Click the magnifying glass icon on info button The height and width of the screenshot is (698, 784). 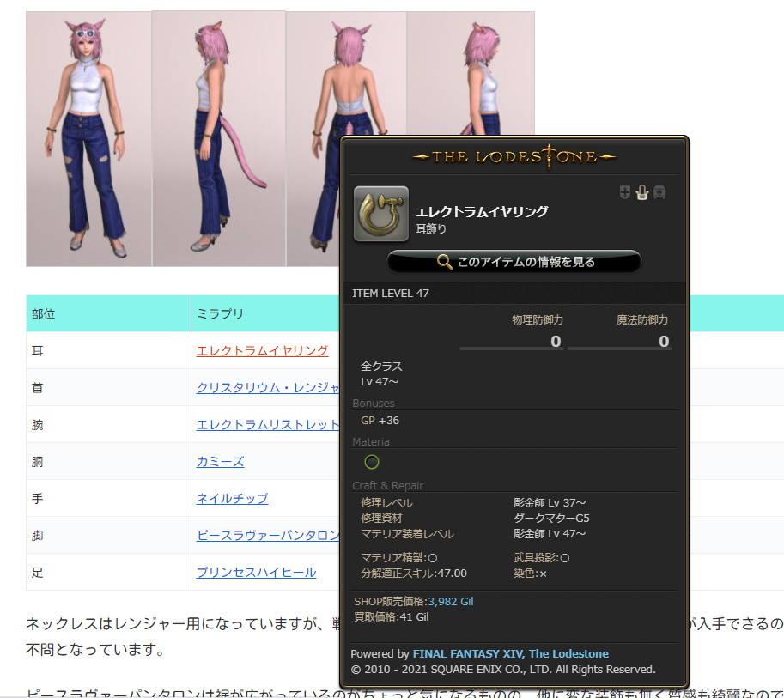(444, 262)
